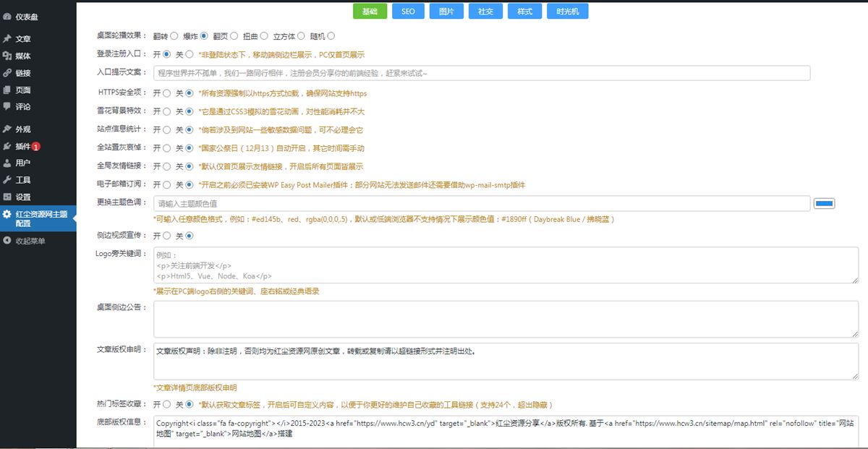Click the 桌面轮播效果 setting label
This screenshot has width=868, height=449.
coord(122,36)
